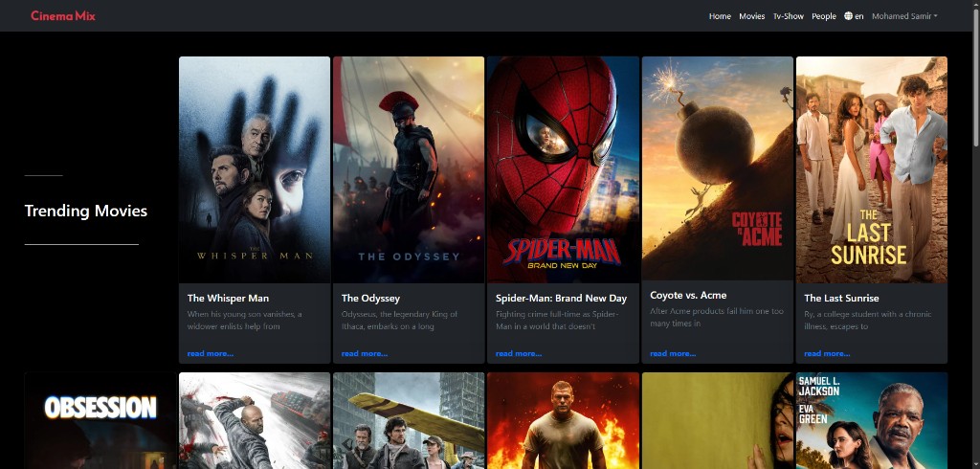Click the Cinema Mix logo
This screenshot has height=469, width=980.
point(63,16)
